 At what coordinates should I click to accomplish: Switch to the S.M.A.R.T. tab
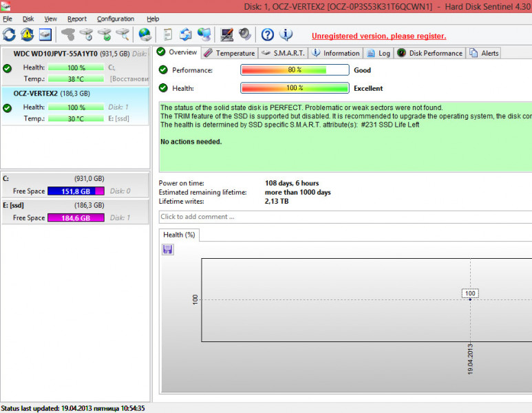tap(284, 53)
